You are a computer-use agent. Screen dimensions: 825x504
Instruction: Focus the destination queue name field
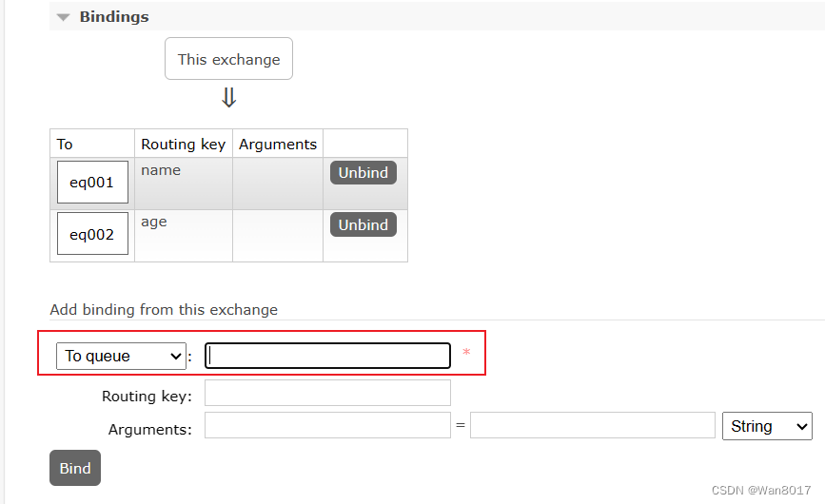pyautogui.click(x=327, y=356)
